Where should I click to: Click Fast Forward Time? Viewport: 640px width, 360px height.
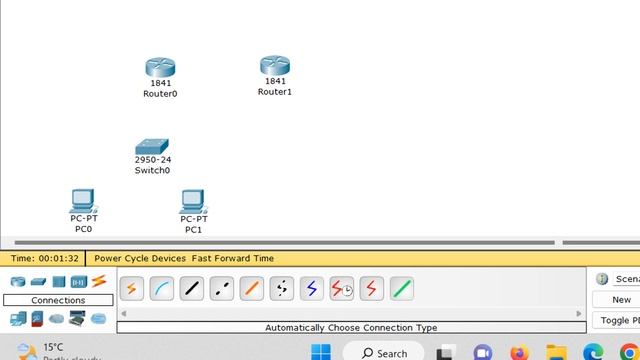(233, 258)
